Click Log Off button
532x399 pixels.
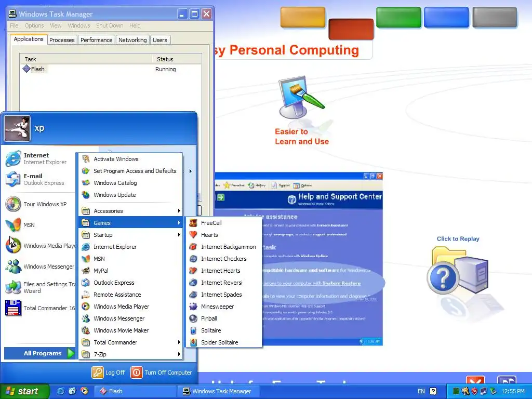[x=109, y=373]
